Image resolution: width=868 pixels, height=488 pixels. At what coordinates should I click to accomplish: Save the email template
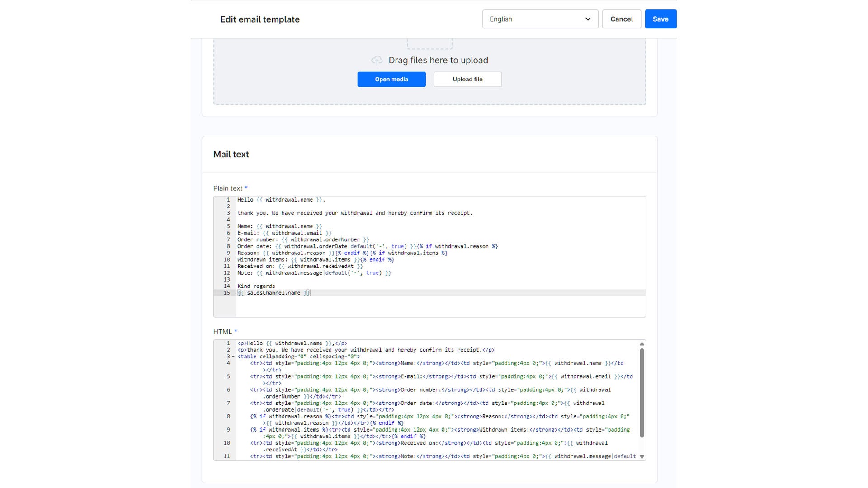pyautogui.click(x=660, y=19)
